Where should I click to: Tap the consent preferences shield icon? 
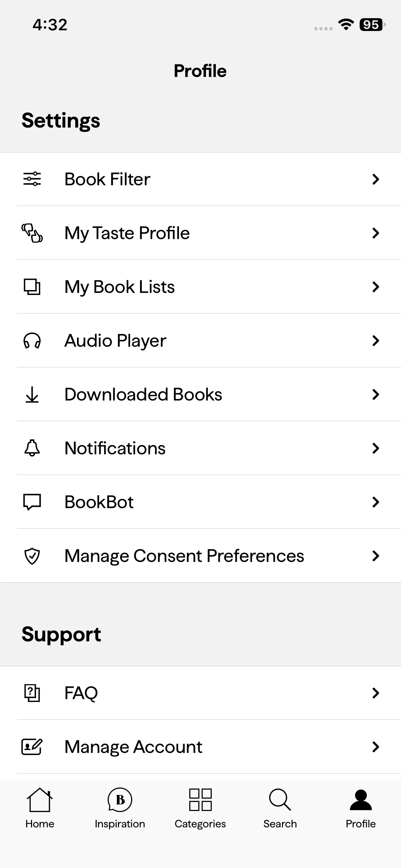click(x=32, y=556)
